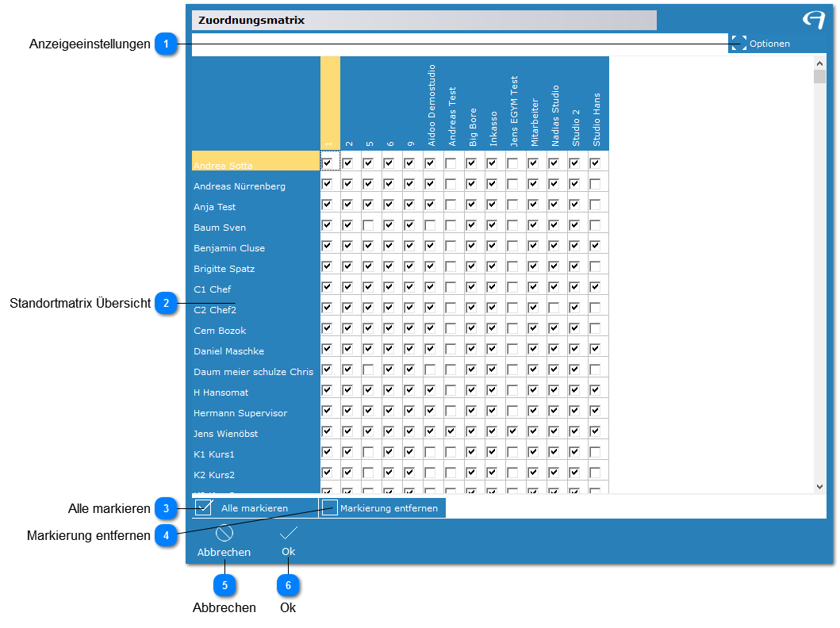840x628 pixels.
Task: Click the Abbrechen cancel circle icon
Action: click(x=224, y=533)
